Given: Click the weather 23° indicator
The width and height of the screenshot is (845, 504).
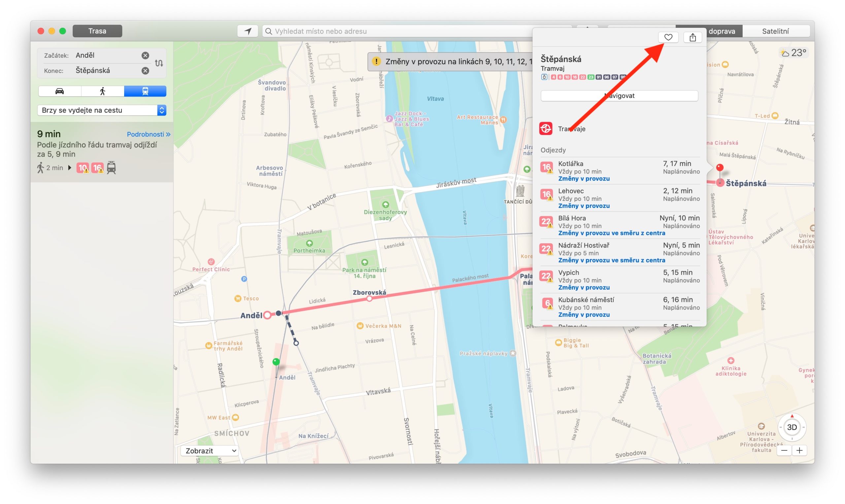Looking at the screenshot, I should (x=793, y=53).
